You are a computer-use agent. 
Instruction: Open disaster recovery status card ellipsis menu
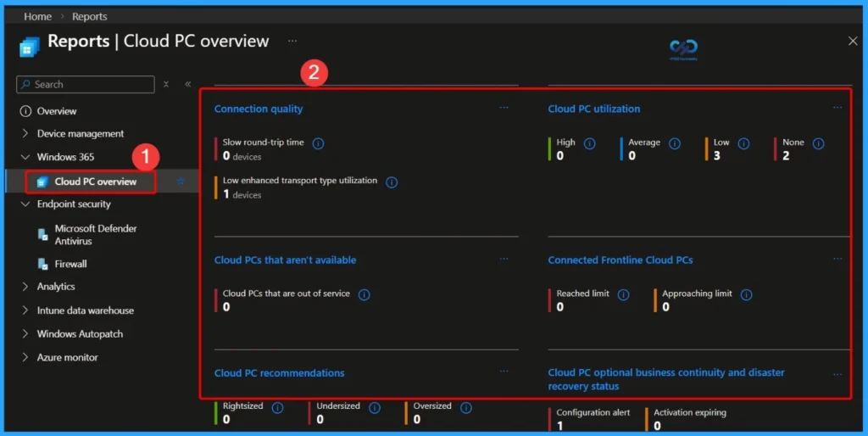(837, 375)
